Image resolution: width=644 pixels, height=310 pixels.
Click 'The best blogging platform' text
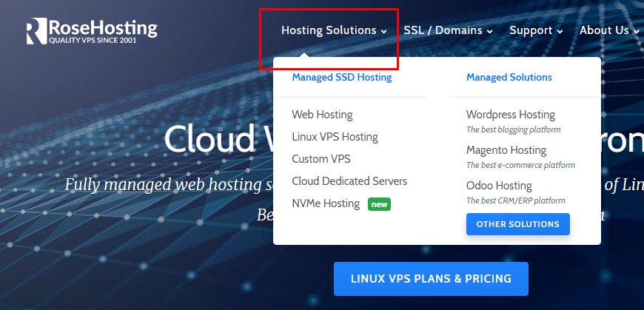pos(514,129)
